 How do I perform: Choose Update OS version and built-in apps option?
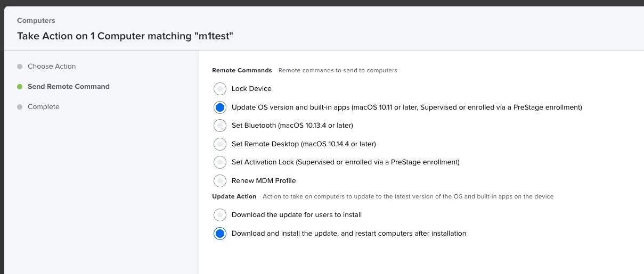pos(220,107)
